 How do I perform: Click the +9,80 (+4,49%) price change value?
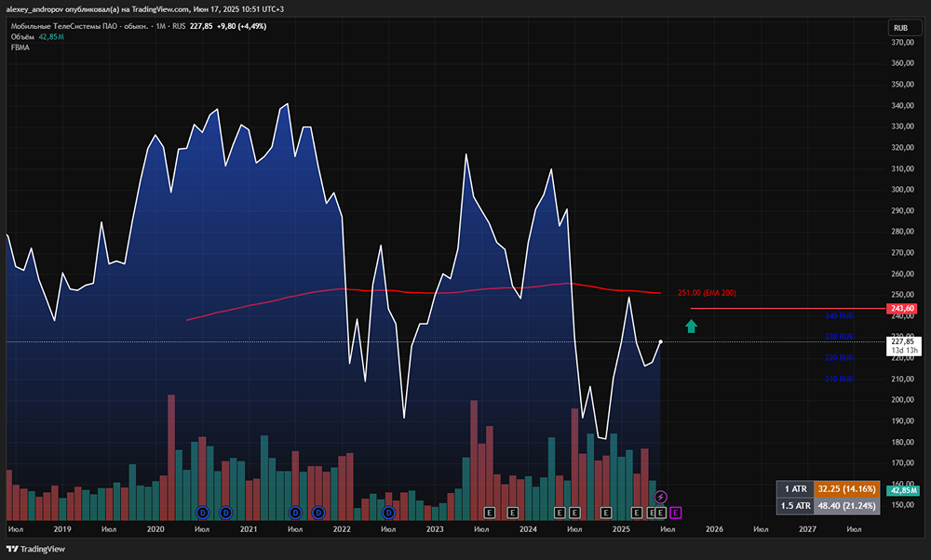coord(242,26)
